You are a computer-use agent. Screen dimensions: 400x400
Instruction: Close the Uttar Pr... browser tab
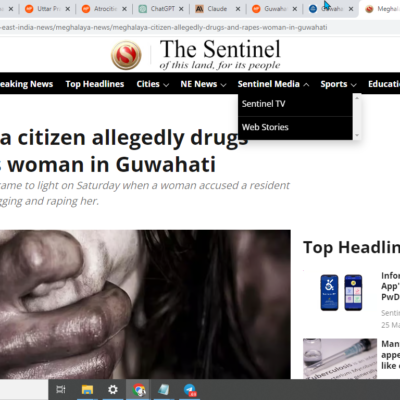point(68,9)
